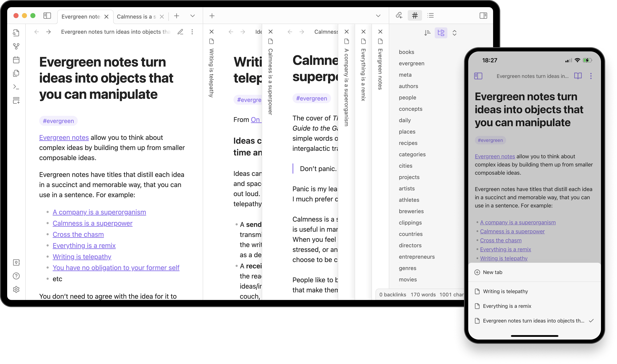Open Help from the left ribbon

pyautogui.click(x=16, y=276)
